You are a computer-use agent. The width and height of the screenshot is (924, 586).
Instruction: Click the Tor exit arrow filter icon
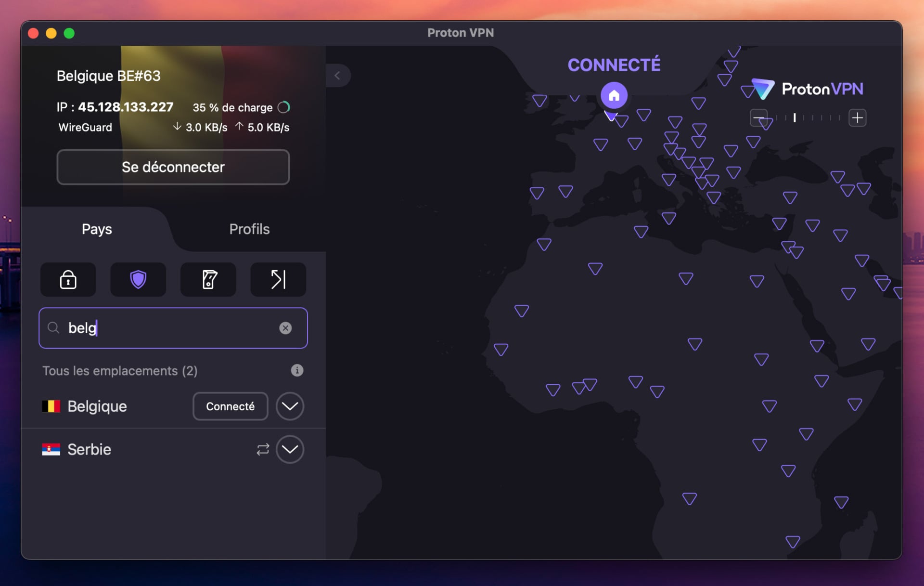pyautogui.click(x=278, y=280)
